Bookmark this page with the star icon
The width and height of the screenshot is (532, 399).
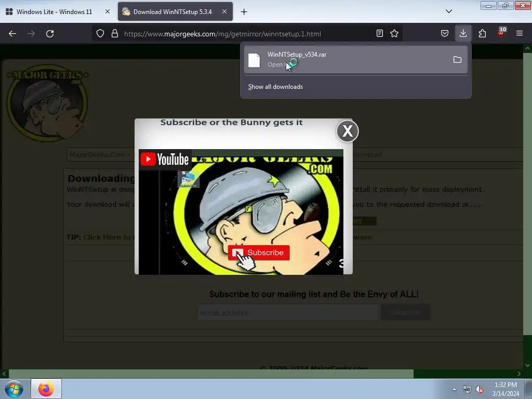click(394, 33)
